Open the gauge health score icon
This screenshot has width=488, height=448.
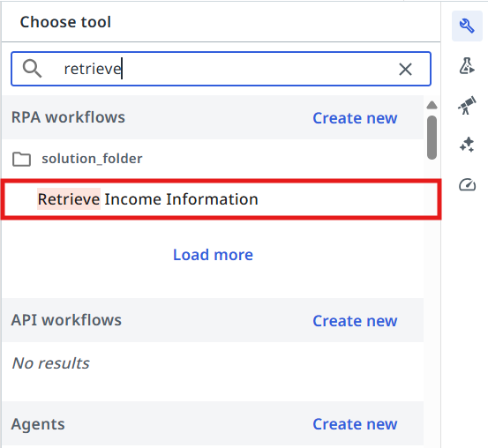tap(467, 184)
